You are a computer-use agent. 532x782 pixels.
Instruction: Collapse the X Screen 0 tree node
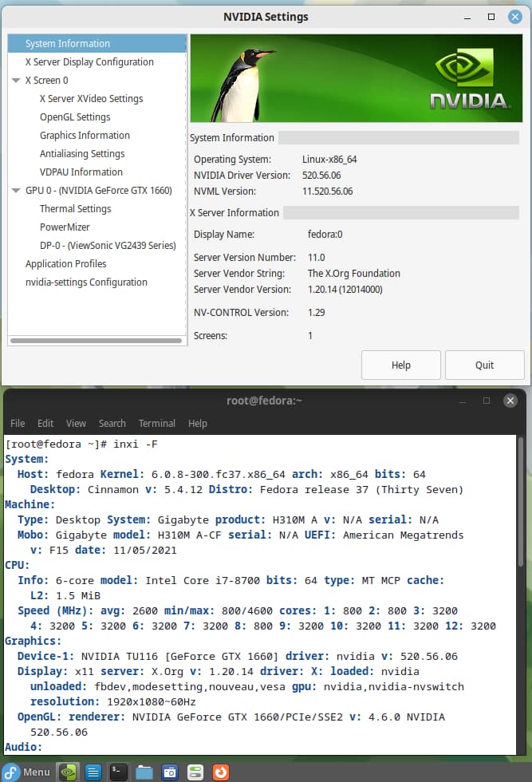(16, 81)
